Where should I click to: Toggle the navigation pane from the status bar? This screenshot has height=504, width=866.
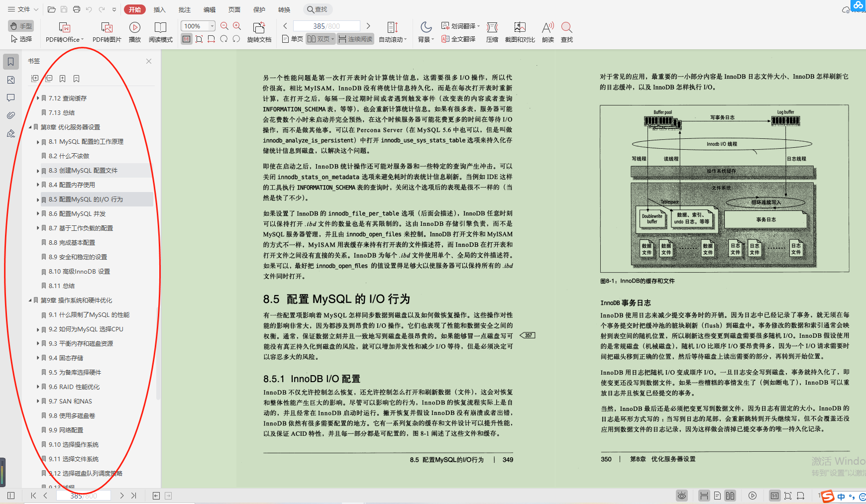pyautogui.click(x=11, y=496)
